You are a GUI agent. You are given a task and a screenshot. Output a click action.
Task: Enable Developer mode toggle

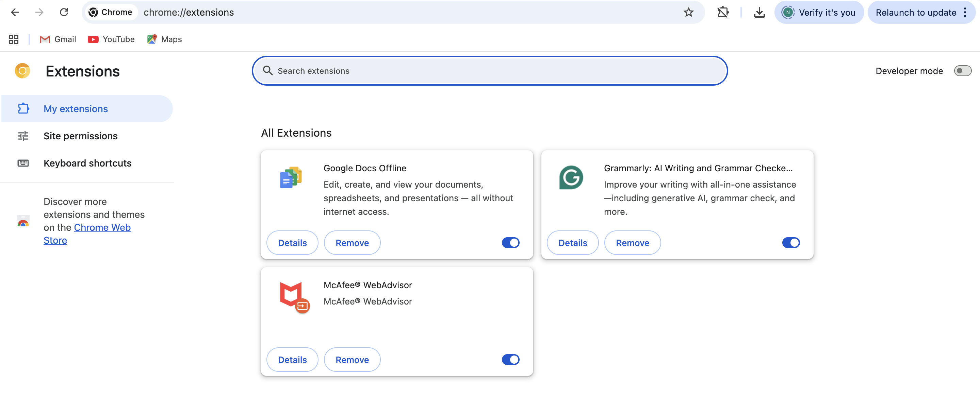click(x=962, y=71)
